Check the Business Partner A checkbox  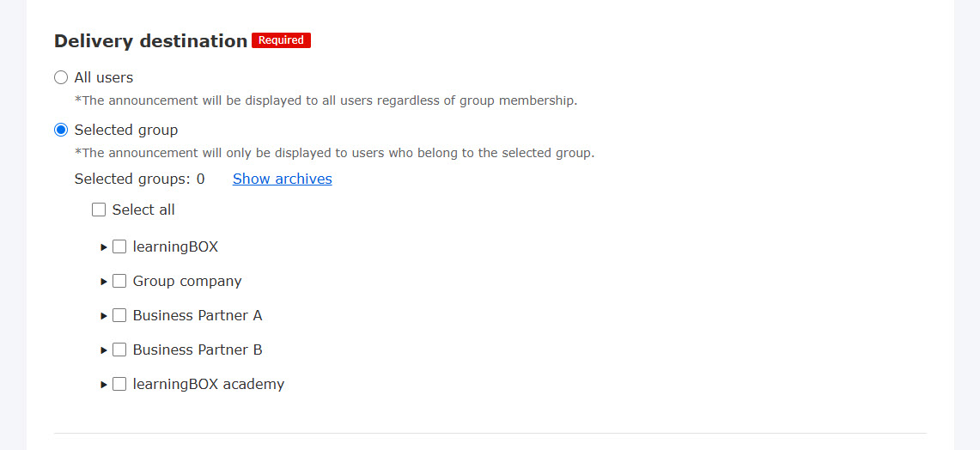[x=119, y=315]
